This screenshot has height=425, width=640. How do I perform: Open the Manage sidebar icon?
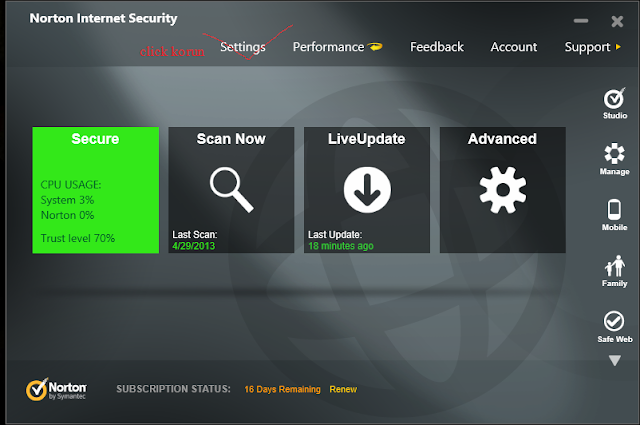tap(614, 159)
